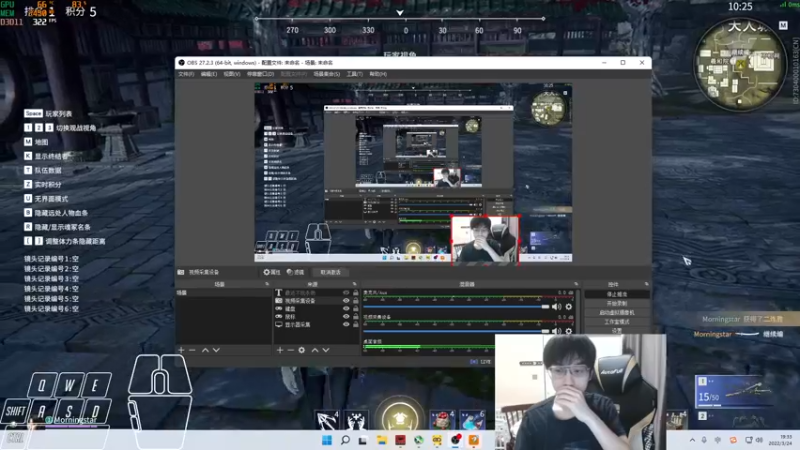Show hidden system tray icons chevron
800x450 pixels.
692,440
